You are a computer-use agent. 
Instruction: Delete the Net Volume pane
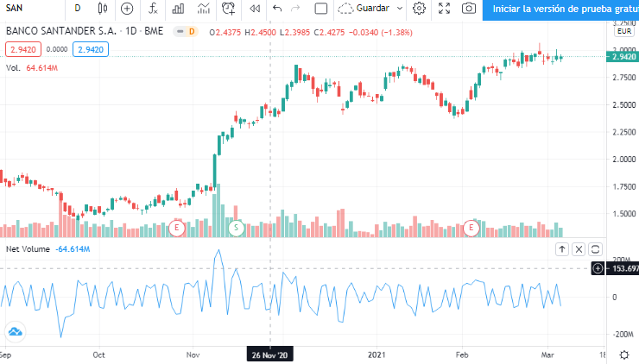coord(579,249)
